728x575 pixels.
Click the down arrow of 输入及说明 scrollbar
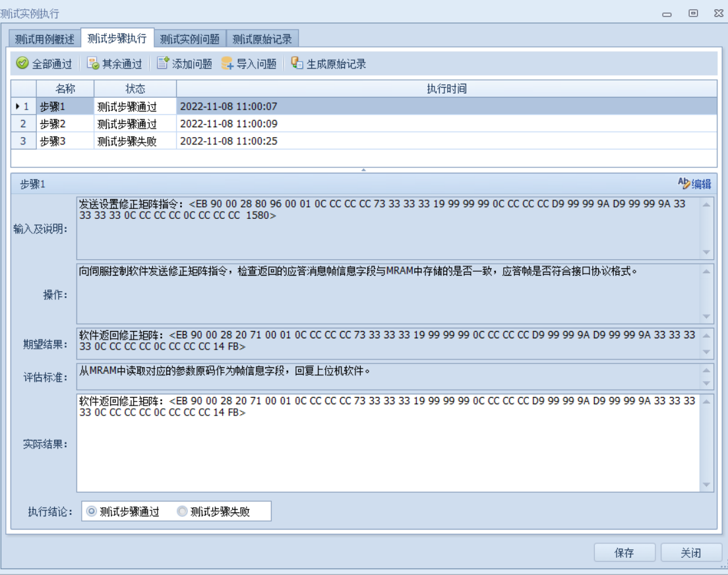coord(706,252)
